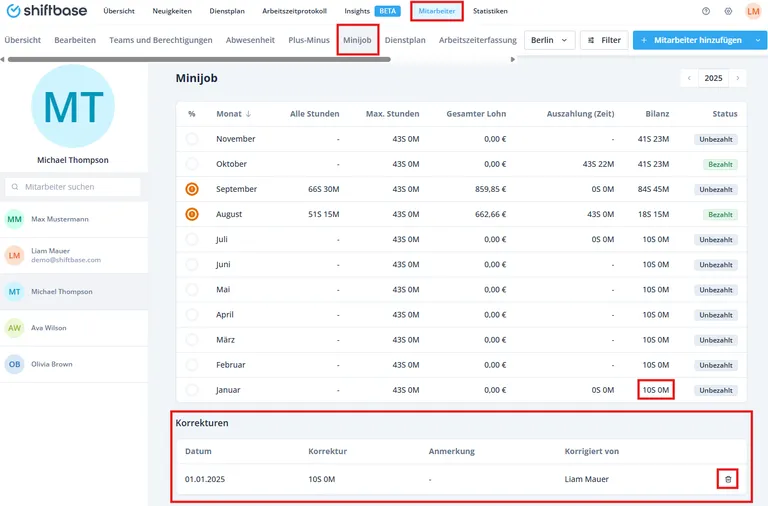Switch to the Arbeitszeiterfassung tab
Image resolution: width=768 pixels, height=506 pixels.
[478, 40]
